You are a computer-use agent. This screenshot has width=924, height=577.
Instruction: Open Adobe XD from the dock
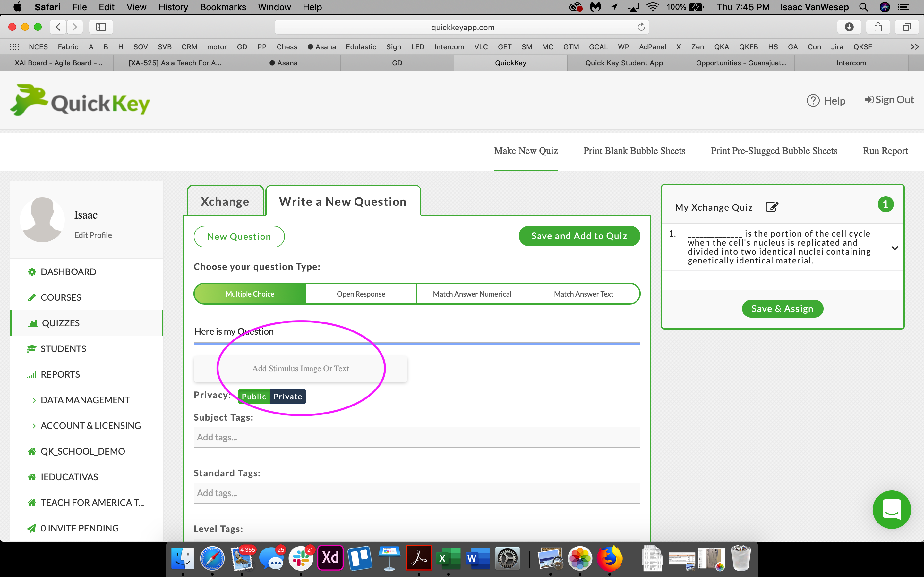click(x=330, y=558)
